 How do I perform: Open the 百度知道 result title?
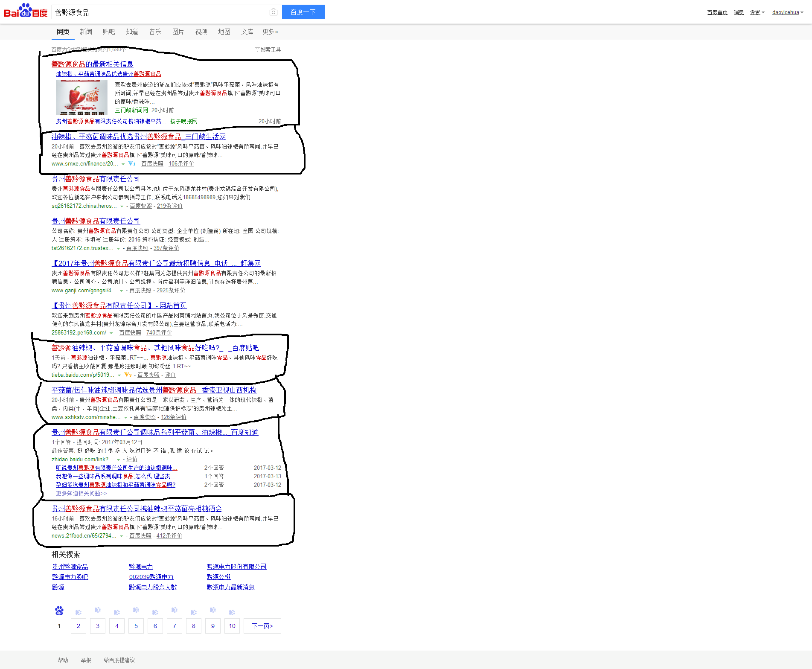point(155,432)
